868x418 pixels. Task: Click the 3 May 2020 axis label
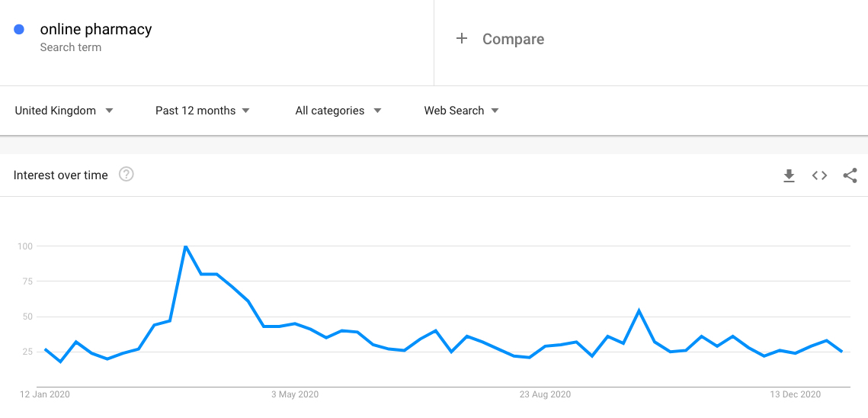(x=295, y=394)
